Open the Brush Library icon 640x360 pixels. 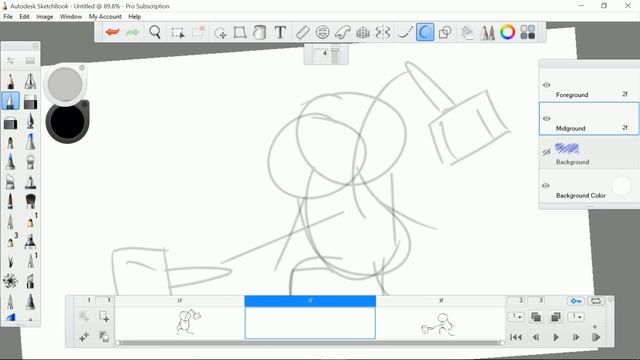(30, 60)
